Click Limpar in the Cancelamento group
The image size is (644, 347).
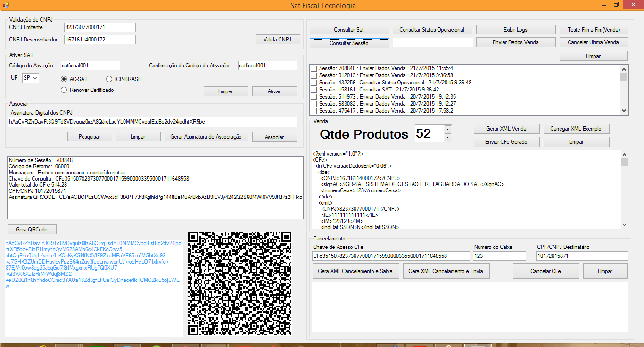point(605,271)
